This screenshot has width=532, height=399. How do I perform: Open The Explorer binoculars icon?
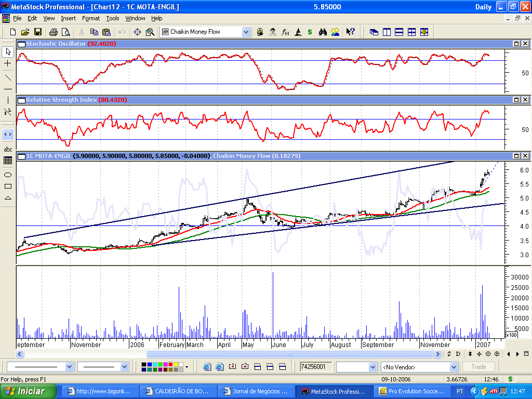point(323,32)
